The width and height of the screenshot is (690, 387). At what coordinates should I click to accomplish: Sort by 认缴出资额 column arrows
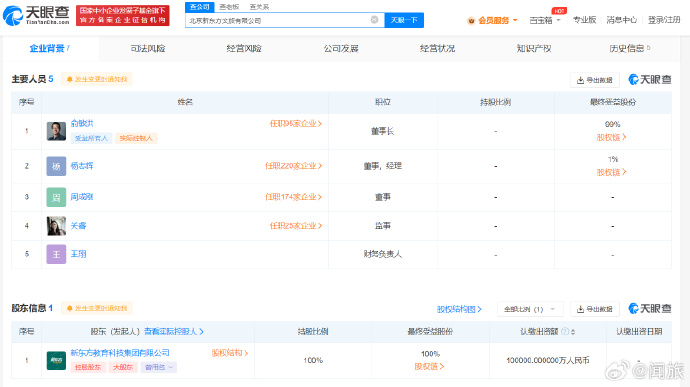pos(573,332)
